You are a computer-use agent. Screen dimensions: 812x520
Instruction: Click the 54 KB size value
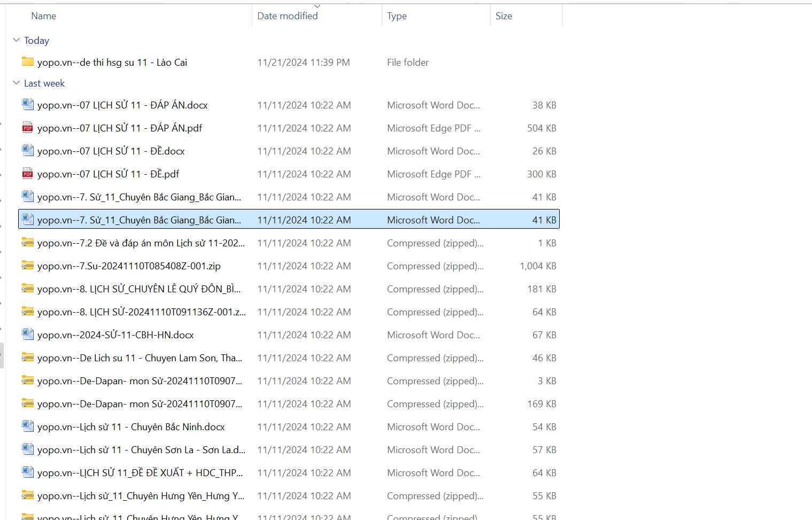544,427
